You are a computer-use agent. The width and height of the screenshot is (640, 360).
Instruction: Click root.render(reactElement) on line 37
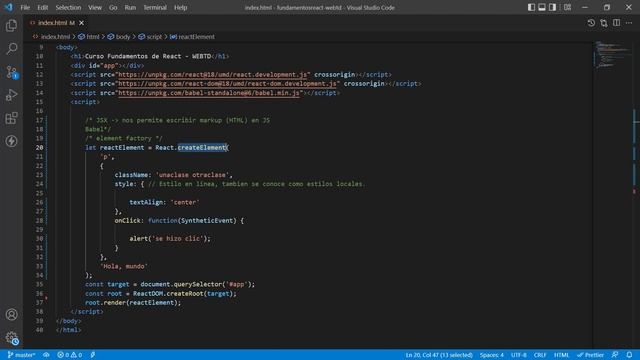pyautogui.click(x=133, y=303)
